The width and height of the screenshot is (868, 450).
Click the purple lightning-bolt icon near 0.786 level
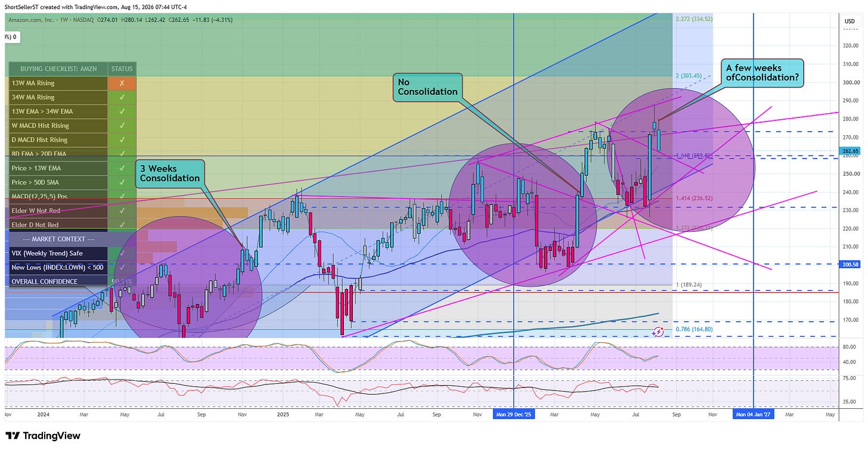[658, 331]
